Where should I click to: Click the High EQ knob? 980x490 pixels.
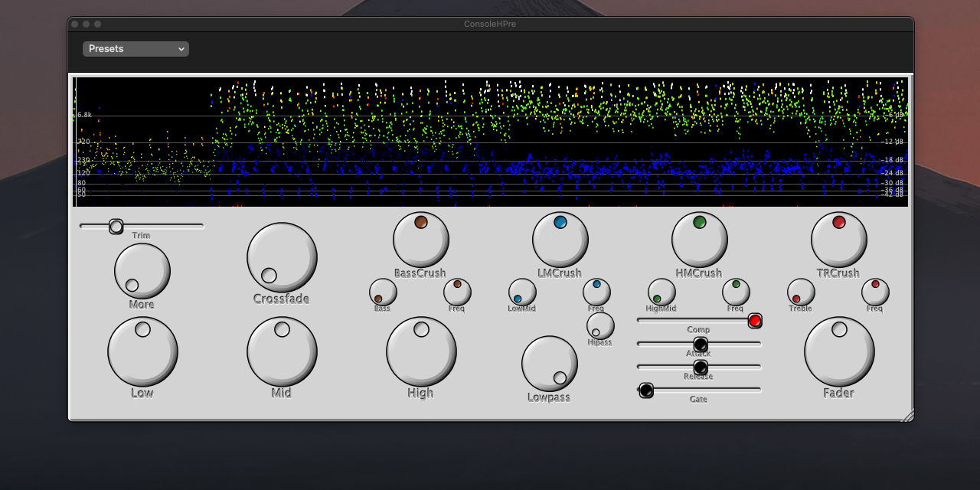click(421, 352)
